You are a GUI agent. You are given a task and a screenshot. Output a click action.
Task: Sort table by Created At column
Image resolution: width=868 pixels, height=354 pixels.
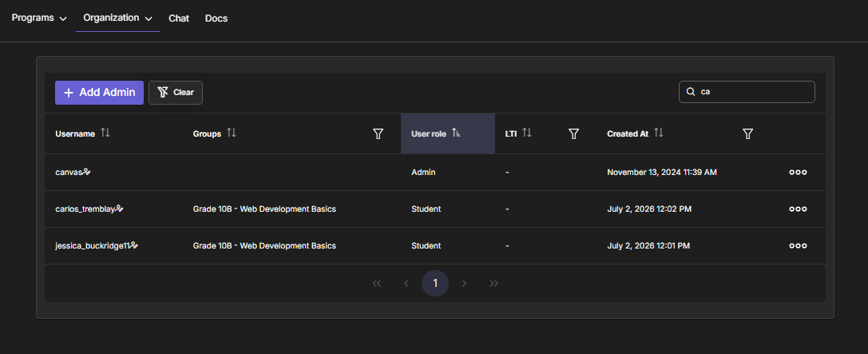[x=658, y=133]
